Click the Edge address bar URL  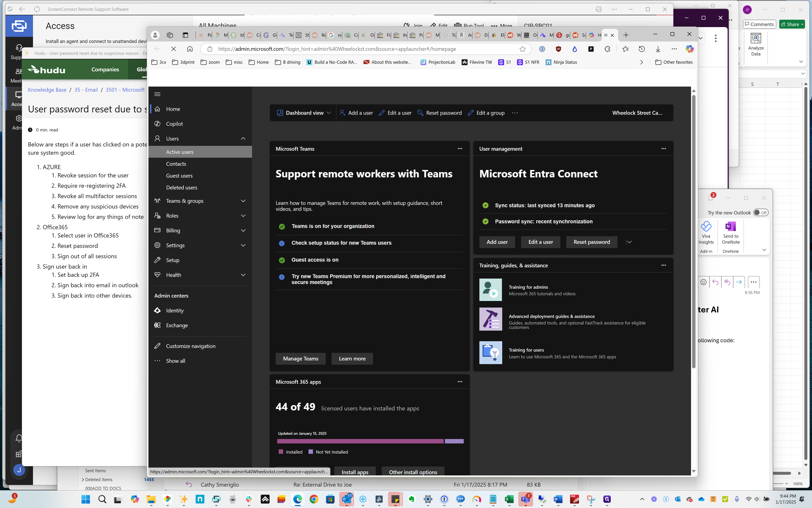[x=337, y=49]
